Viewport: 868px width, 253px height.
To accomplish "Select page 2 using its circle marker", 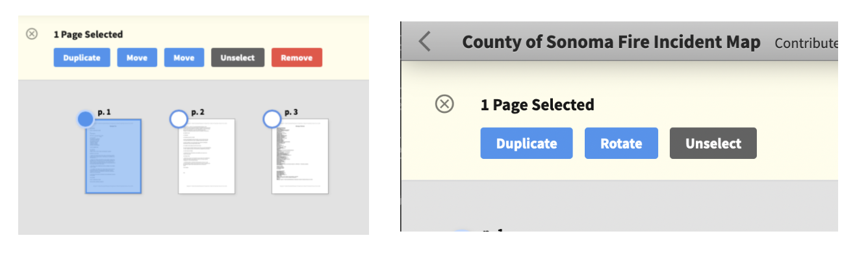I will point(179,119).
